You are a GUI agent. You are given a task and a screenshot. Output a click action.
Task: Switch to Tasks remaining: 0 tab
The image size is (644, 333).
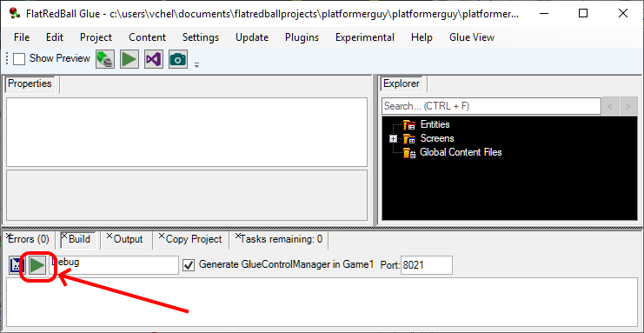point(282,239)
